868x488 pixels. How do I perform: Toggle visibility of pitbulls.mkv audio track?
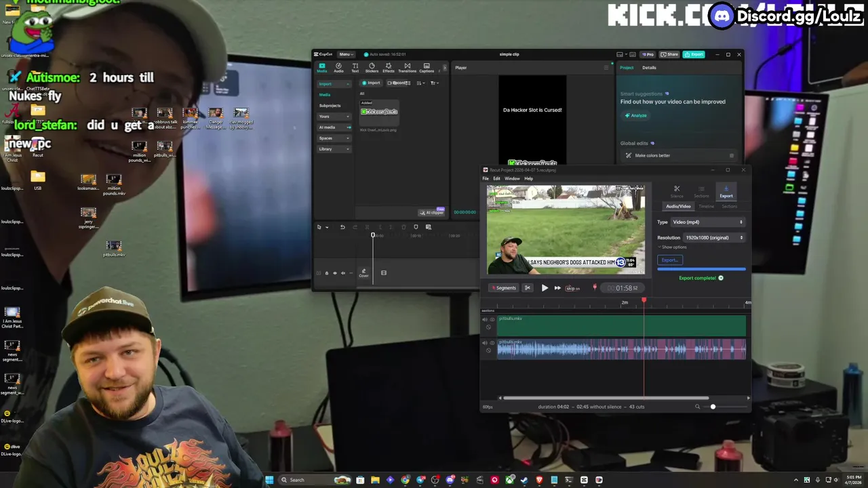492,342
